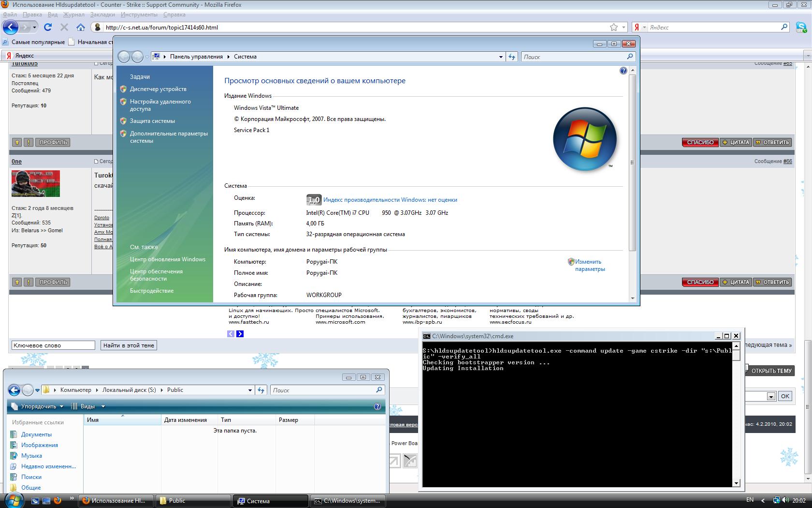
Task: Click the ОК button beside forum dropdown
Action: tap(785, 396)
